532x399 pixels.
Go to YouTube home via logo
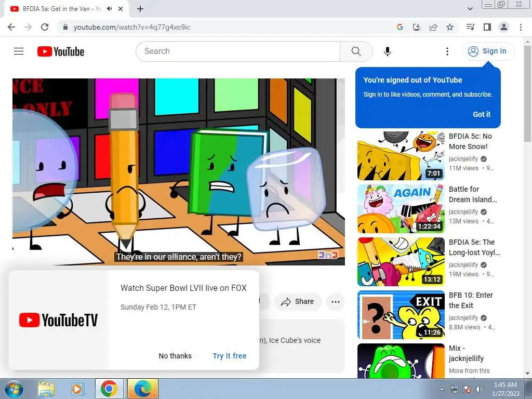click(61, 51)
